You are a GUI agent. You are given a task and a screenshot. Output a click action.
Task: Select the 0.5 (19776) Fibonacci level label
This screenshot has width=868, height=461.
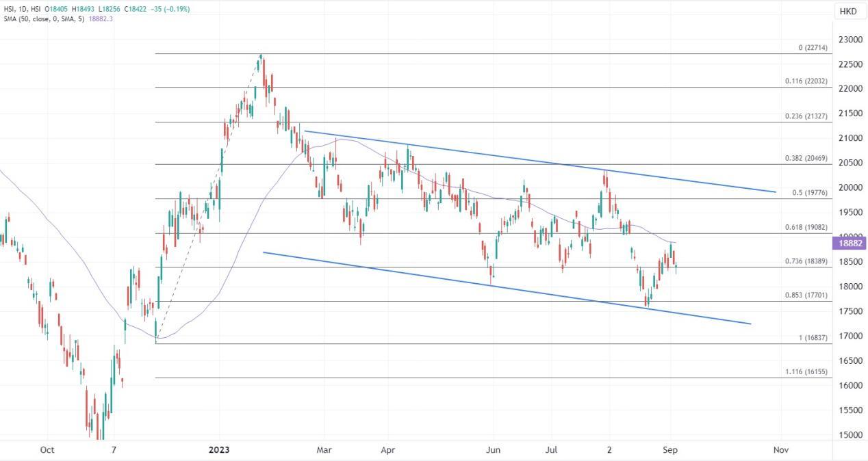pos(810,193)
